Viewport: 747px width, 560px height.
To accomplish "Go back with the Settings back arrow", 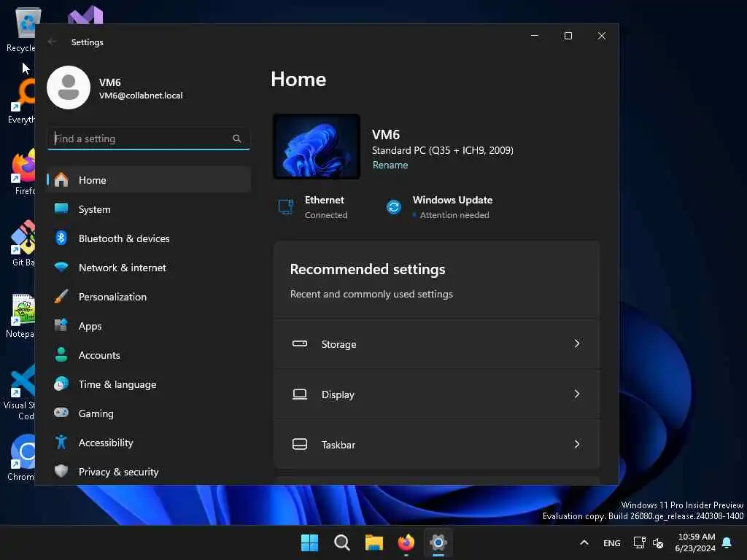I will coord(53,42).
